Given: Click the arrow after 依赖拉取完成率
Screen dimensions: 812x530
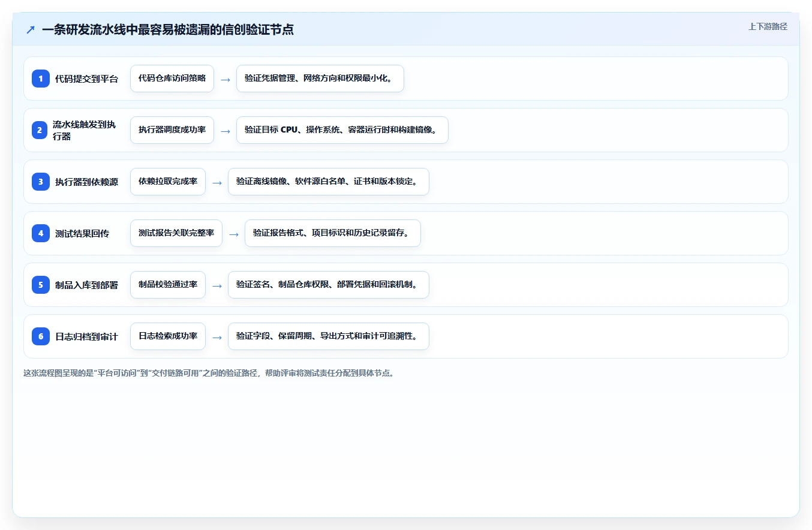Looking at the screenshot, I should tap(217, 182).
